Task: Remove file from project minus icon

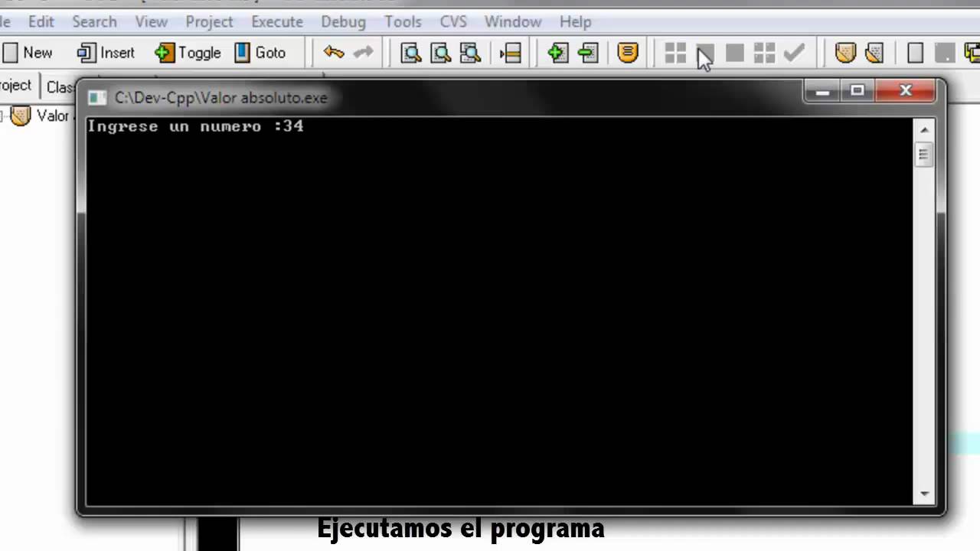Action: (x=587, y=52)
